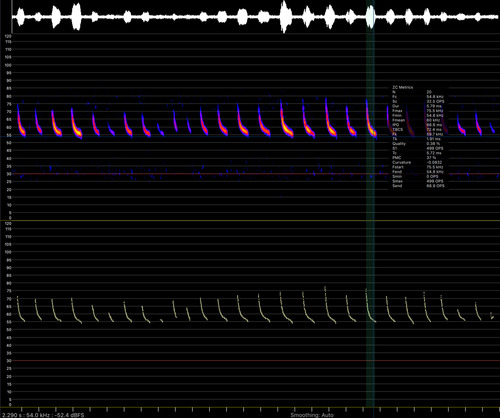The height and width of the screenshot is (418, 500).
Task: Click the Curvature value -0.0832
Action: pos(434,162)
